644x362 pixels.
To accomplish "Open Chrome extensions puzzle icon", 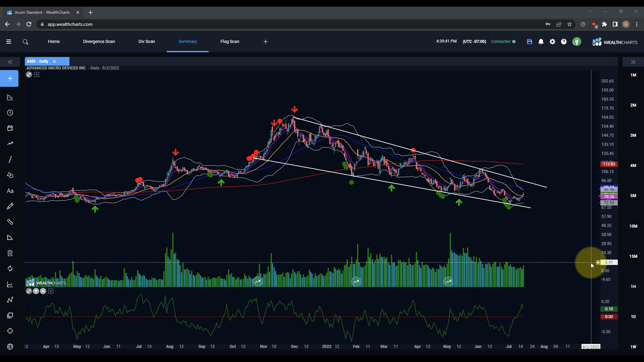I will point(604,24).
